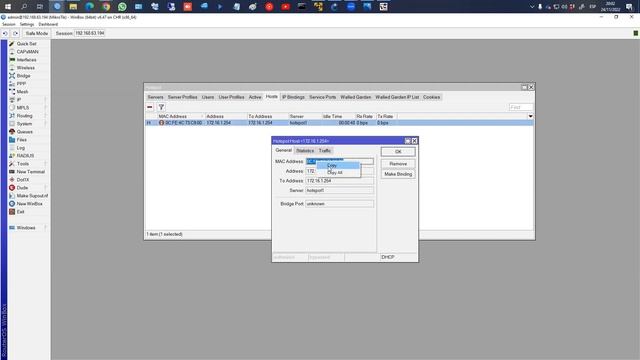The height and width of the screenshot is (360, 640).
Task: Select the host row with address 172.16.1.254
Action: (x=339, y=122)
